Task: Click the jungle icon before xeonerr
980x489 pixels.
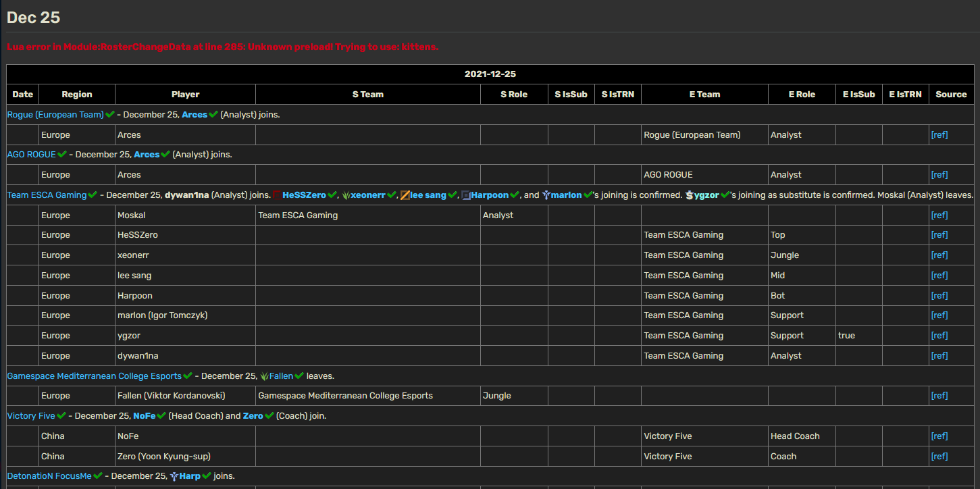Action: 346,195
